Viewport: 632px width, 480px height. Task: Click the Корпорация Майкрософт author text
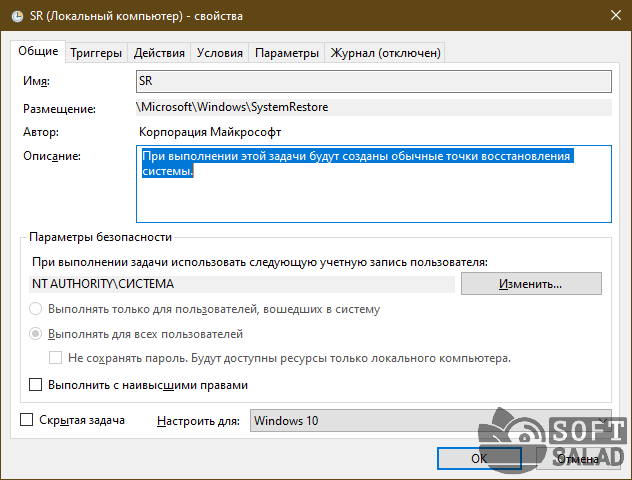(x=210, y=132)
